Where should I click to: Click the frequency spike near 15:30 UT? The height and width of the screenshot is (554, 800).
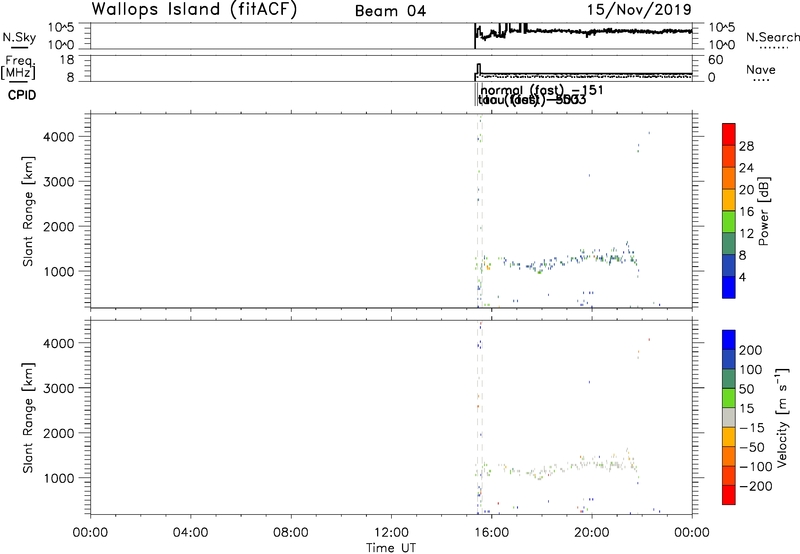pyautogui.click(x=479, y=69)
